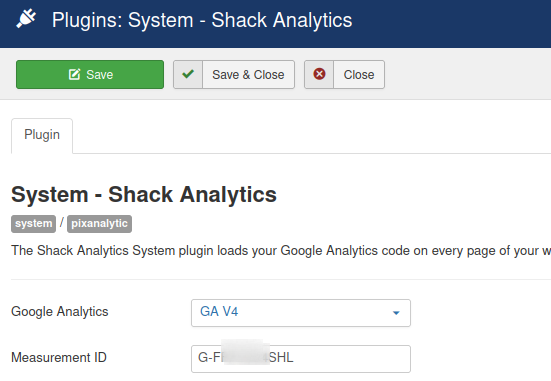Choose Save & Close label
This screenshot has width=551, height=381.
[248, 75]
